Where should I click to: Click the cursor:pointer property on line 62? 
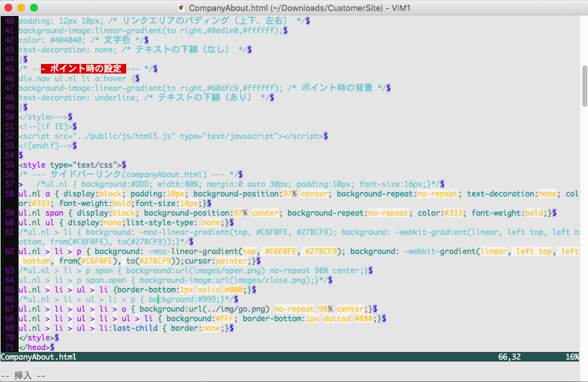coord(215,260)
